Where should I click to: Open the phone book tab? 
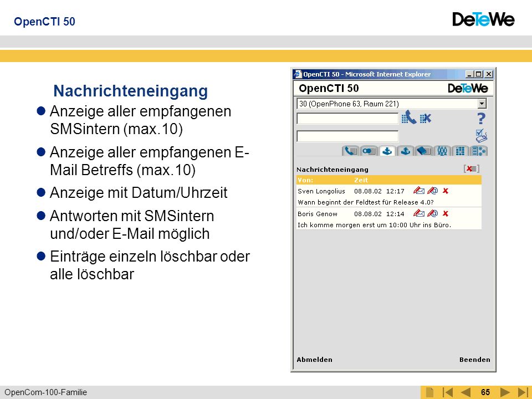point(424,151)
